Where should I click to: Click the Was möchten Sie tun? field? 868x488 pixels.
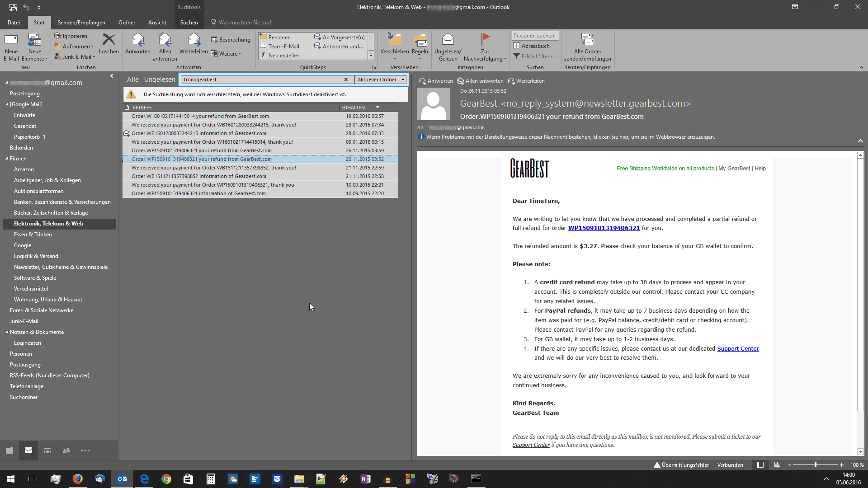[x=245, y=22]
